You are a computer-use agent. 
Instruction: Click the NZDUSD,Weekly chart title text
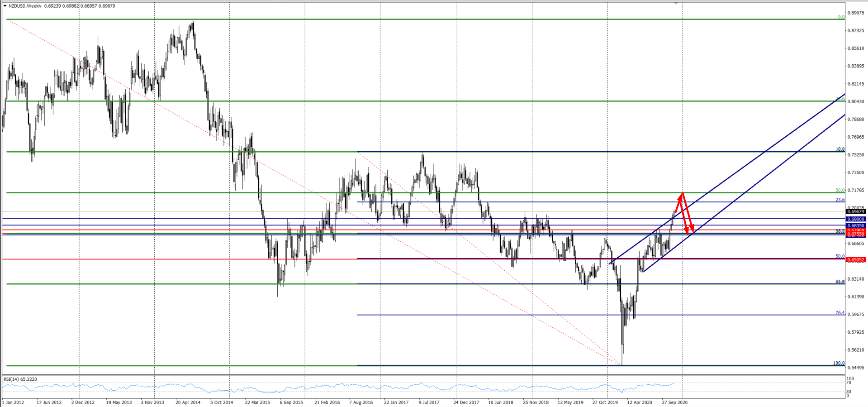tap(25, 6)
